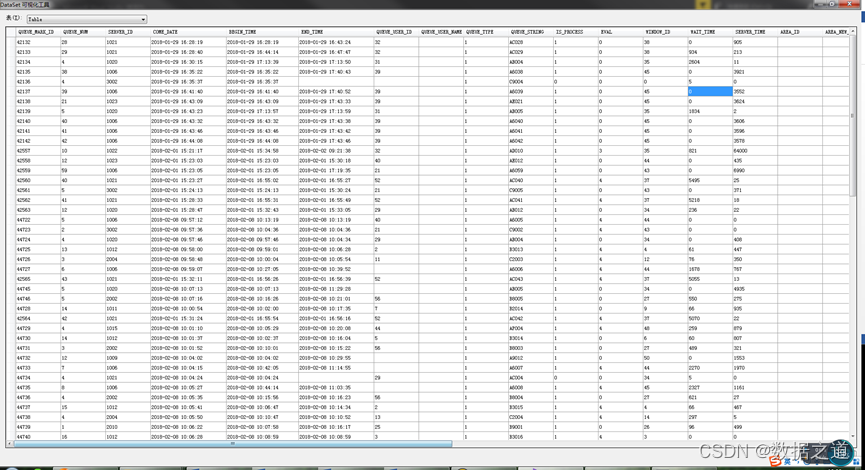Select WAIT_TIME cell 5495
Screen dimensions: 865x470
click(x=710, y=180)
